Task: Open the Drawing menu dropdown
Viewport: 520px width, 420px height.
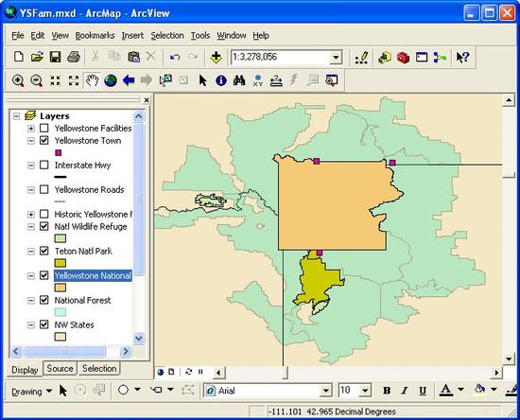Action: click(x=32, y=392)
